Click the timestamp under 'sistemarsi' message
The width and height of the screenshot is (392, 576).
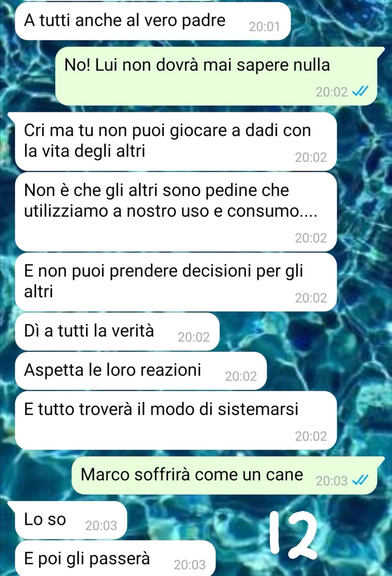(311, 436)
